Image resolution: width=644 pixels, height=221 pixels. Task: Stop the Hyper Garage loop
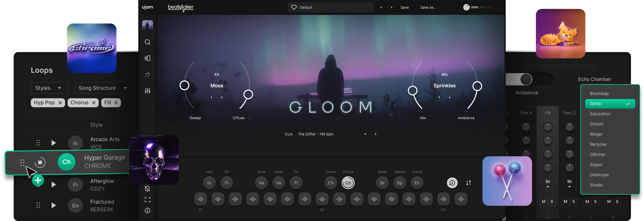pyautogui.click(x=40, y=162)
